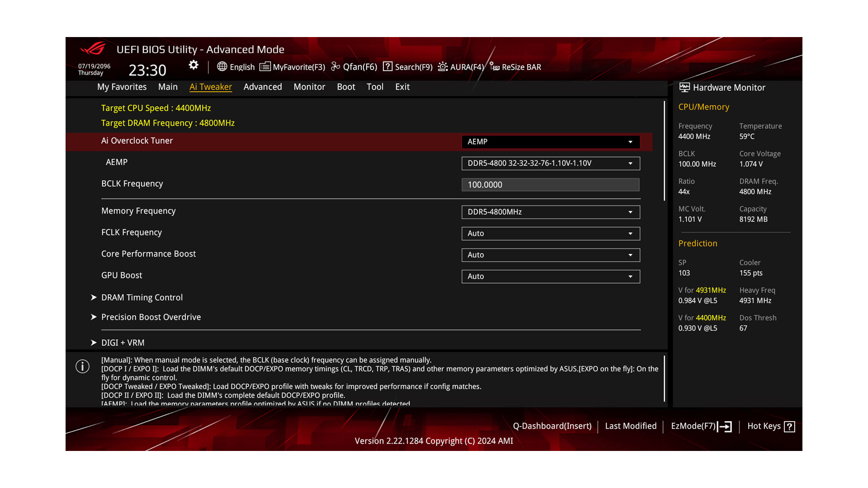Viewport: 868px width, 488px height.
Task: Open the AURA(F4) lighting icon
Action: [443, 66]
